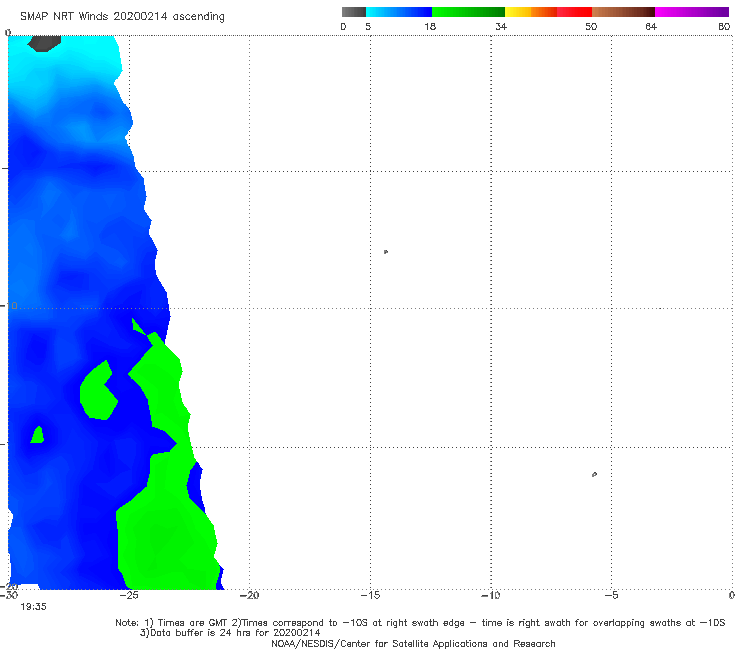The image size is (740, 650).
Task: Click the dark gray low-wind patch at the swath top
Action: 44,43
